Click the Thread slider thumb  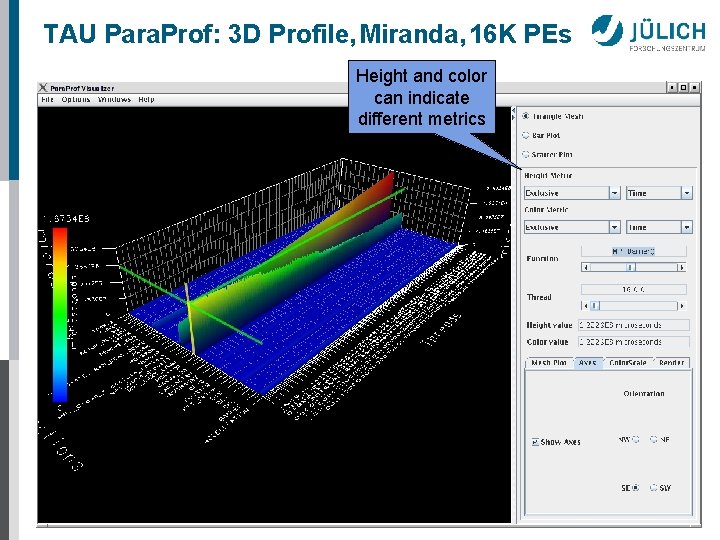[595, 305]
